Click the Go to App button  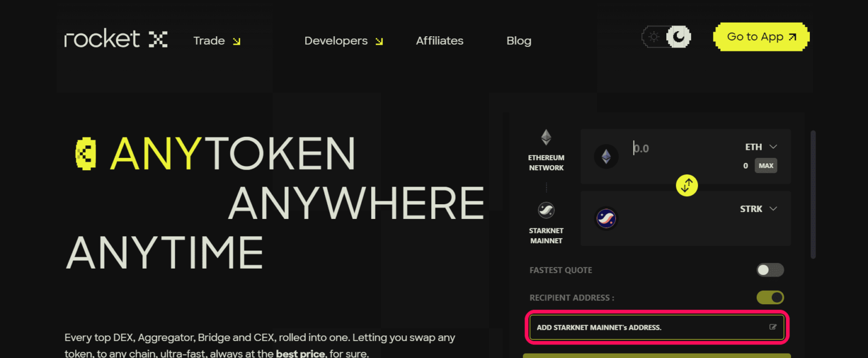(x=761, y=36)
